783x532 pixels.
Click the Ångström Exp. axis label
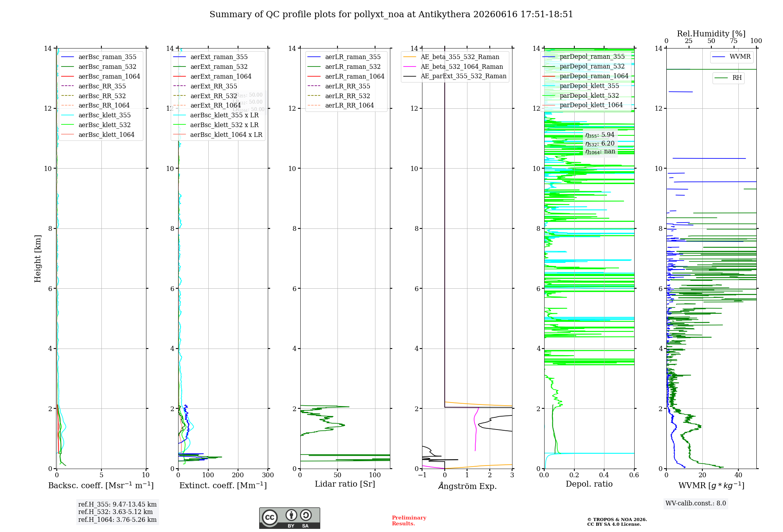tap(467, 486)
